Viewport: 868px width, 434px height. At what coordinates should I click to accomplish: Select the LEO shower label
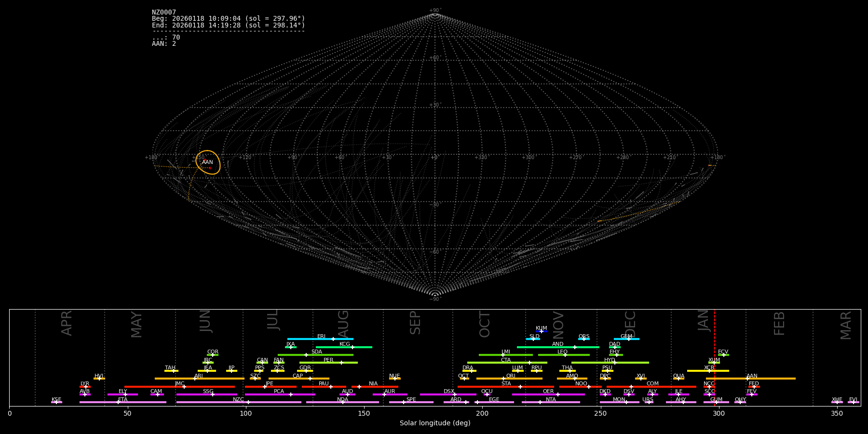pyautogui.click(x=563, y=352)
